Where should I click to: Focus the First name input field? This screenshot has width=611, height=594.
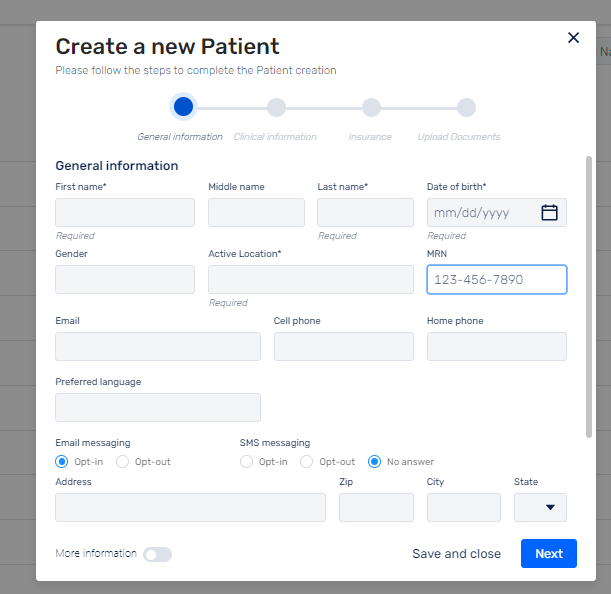125,212
